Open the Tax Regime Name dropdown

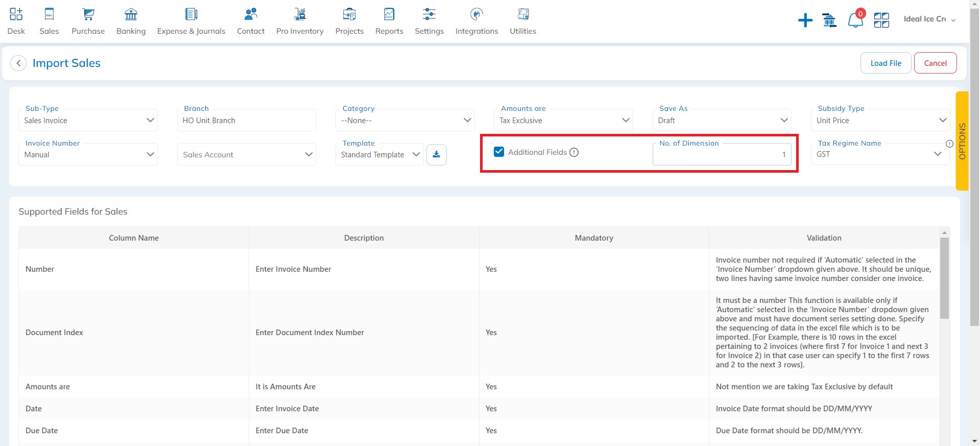(x=880, y=154)
